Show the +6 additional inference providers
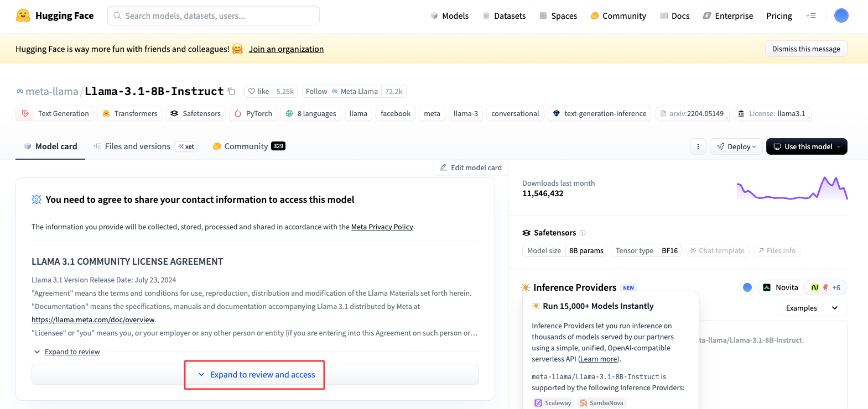 pos(825,287)
